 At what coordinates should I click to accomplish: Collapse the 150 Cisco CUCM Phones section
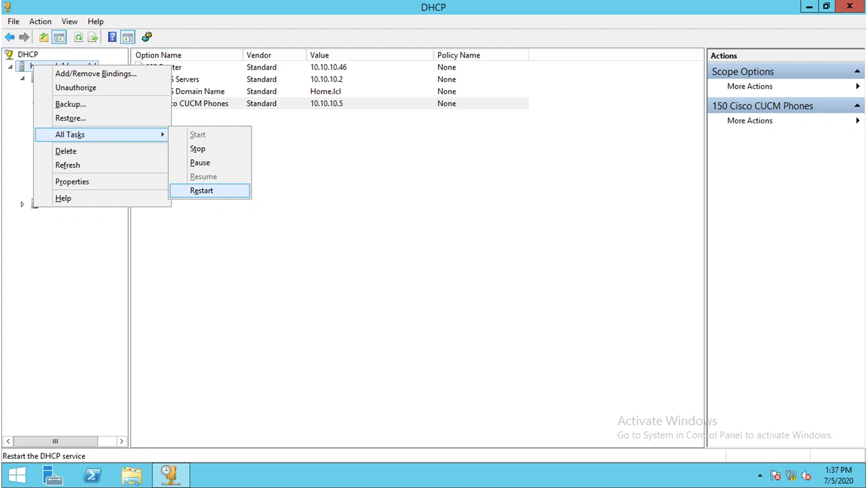[x=857, y=106]
